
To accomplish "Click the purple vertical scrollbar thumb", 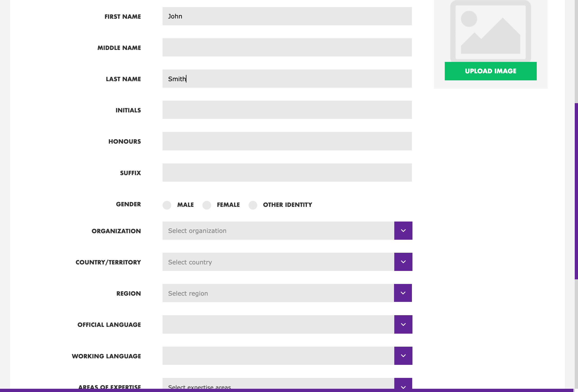I will coord(576,191).
